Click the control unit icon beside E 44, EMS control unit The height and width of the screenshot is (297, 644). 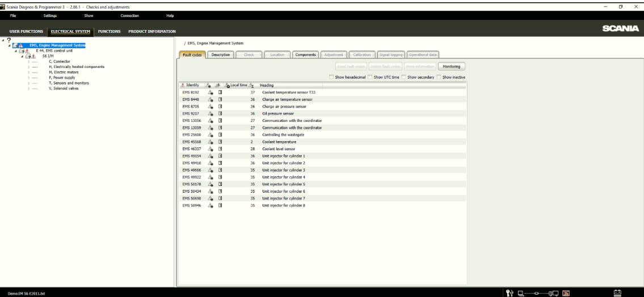tap(22, 51)
